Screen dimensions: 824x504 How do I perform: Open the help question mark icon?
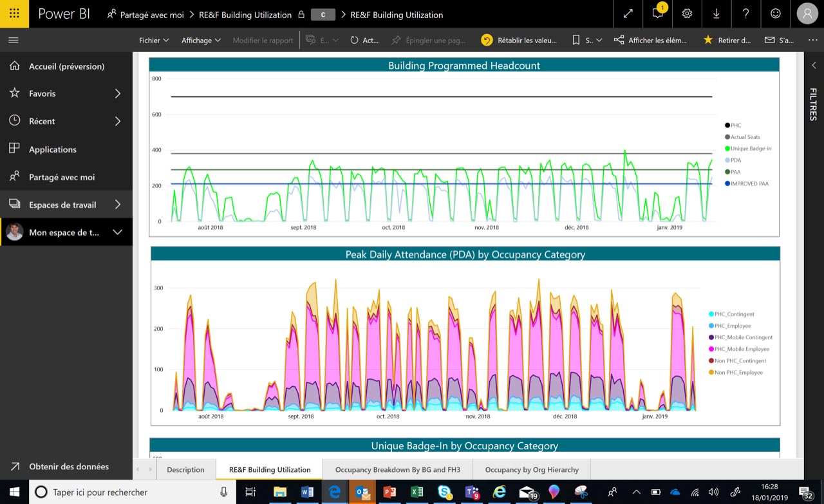click(x=745, y=14)
